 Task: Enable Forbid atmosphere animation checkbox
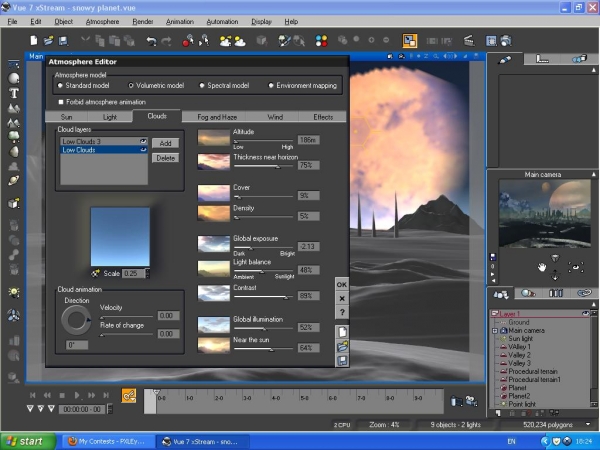point(61,102)
